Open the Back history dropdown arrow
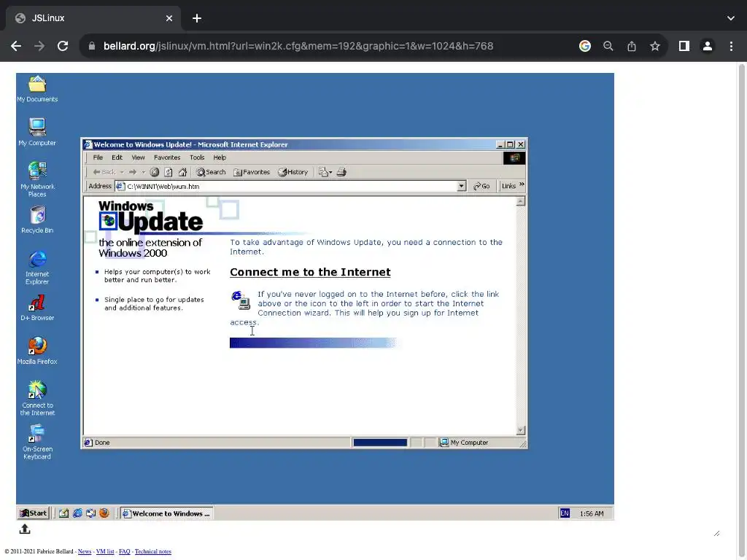Image resolution: width=747 pixels, height=560 pixels. click(x=122, y=172)
